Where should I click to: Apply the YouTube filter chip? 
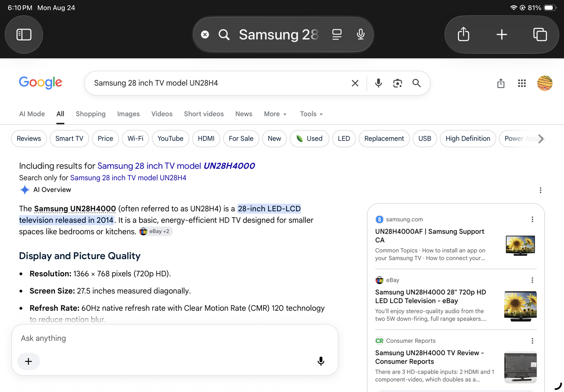(171, 139)
